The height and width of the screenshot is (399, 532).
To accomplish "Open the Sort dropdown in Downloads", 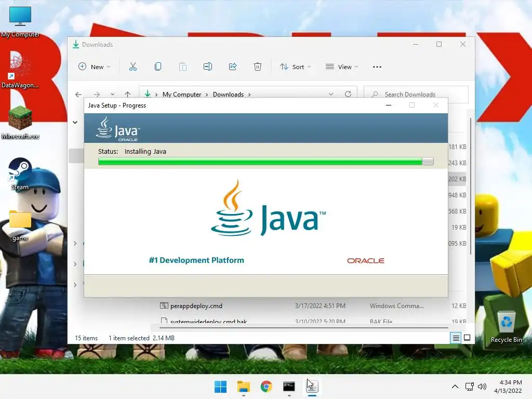I will (295, 67).
